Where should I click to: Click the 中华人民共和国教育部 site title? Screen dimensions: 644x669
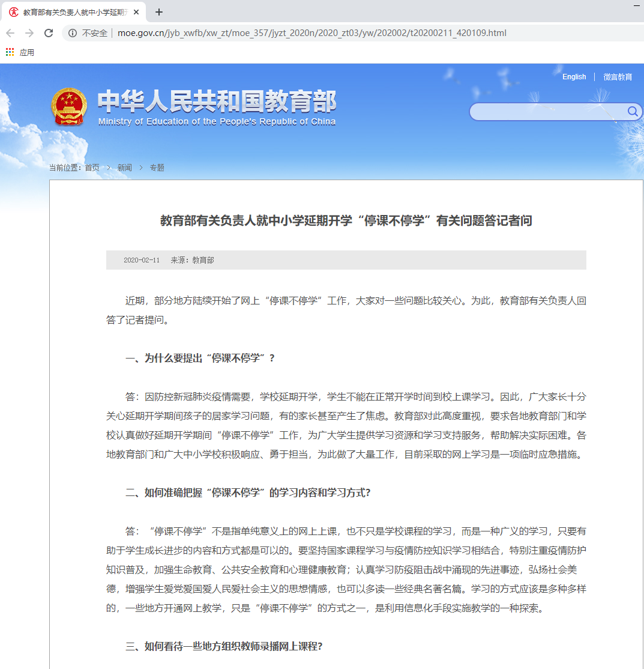[217, 101]
